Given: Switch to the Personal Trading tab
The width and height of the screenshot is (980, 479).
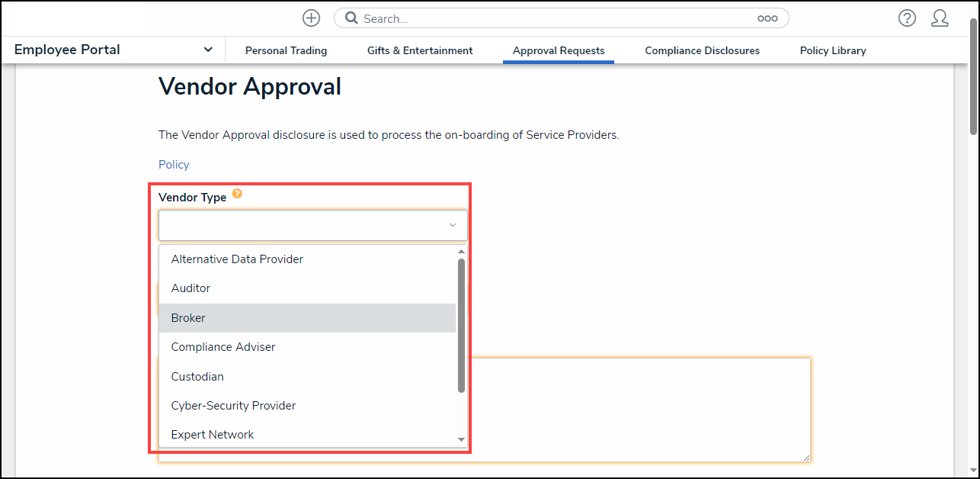Looking at the screenshot, I should [x=286, y=50].
